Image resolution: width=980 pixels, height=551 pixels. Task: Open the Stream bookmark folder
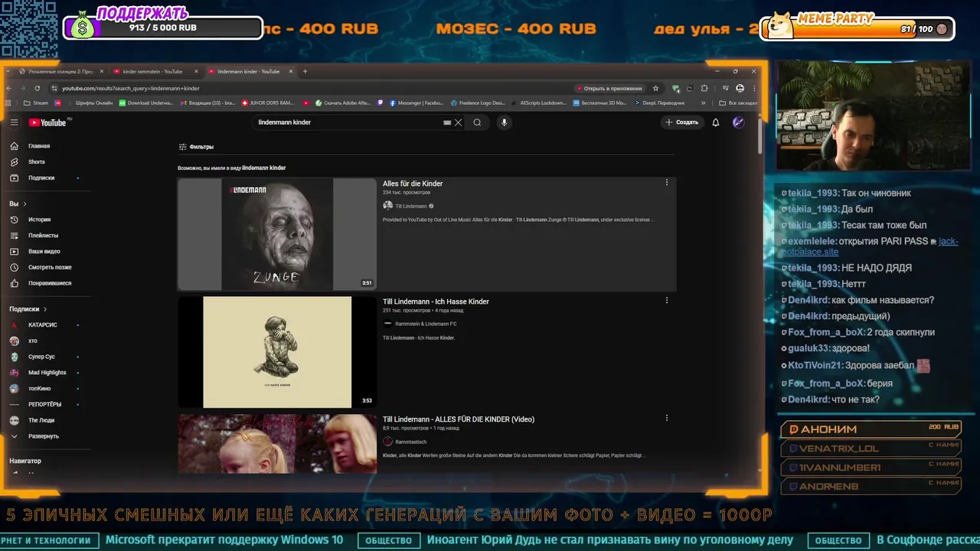tap(35, 103)
